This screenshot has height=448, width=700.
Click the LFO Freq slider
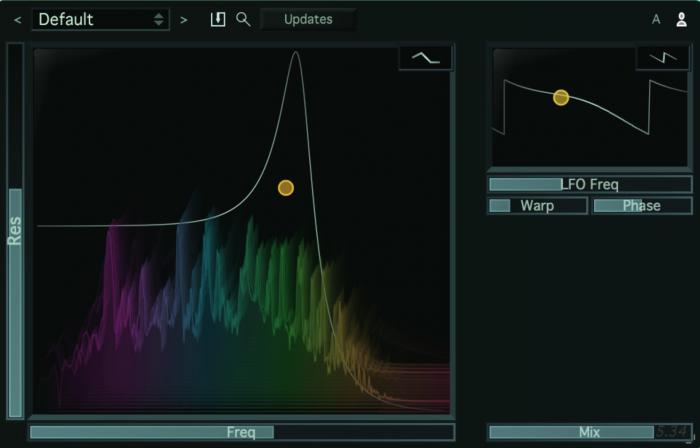click(589, 184)
